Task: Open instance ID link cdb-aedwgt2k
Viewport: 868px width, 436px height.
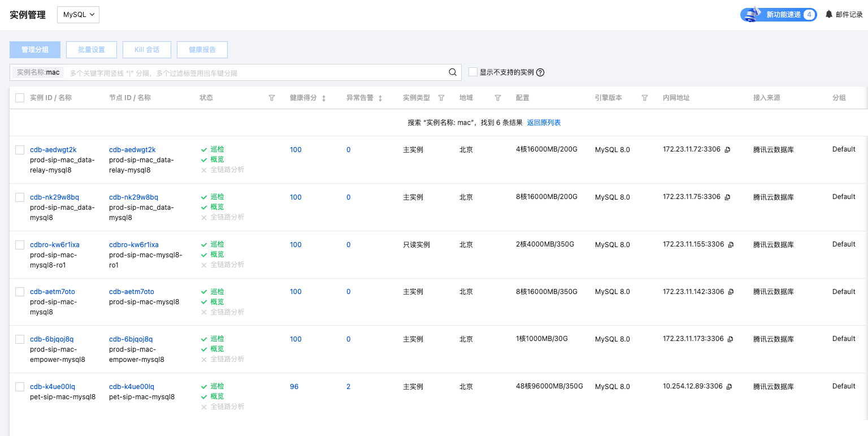Action: tap(53, 150)
